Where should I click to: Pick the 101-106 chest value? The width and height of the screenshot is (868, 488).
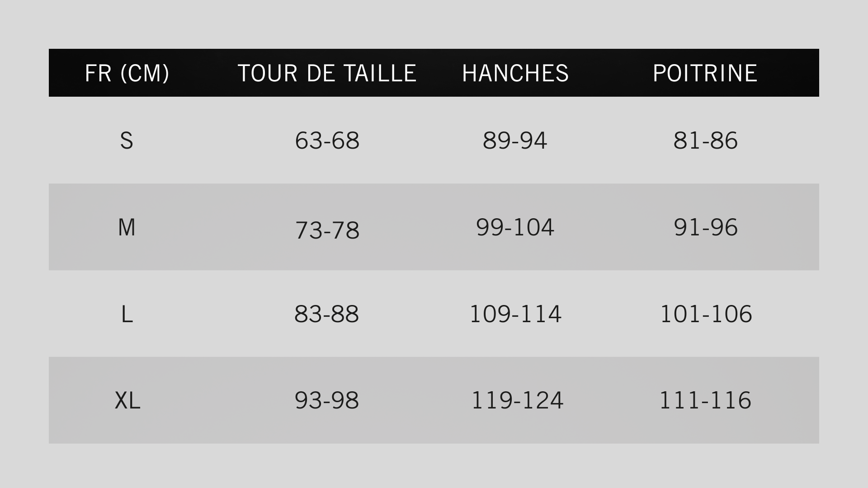click(706, 314)
